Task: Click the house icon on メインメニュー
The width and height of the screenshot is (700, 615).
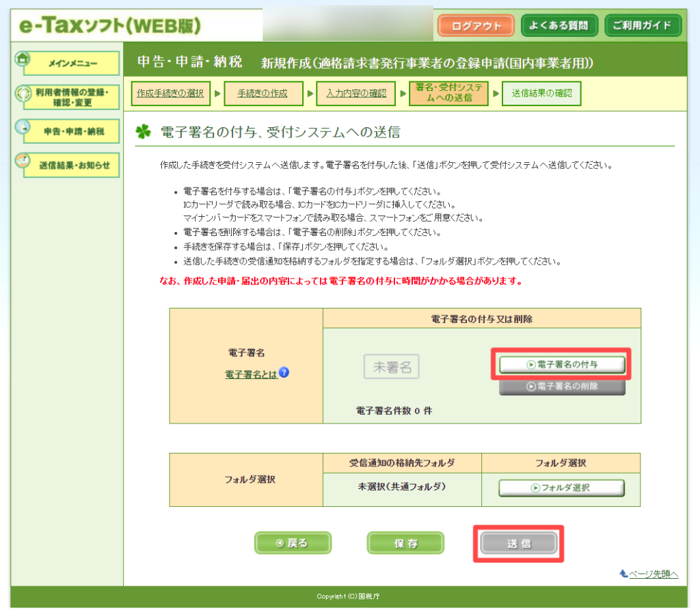Action: coord(23,59)
